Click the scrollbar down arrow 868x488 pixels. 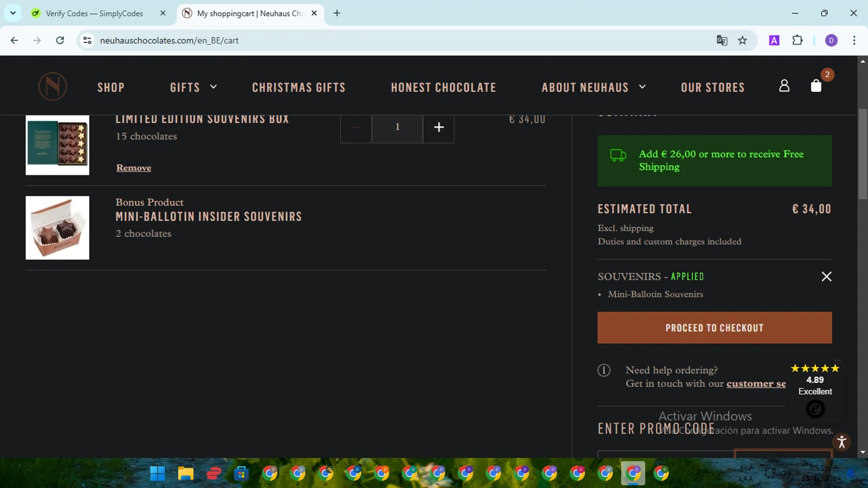(x=862, y=453)
